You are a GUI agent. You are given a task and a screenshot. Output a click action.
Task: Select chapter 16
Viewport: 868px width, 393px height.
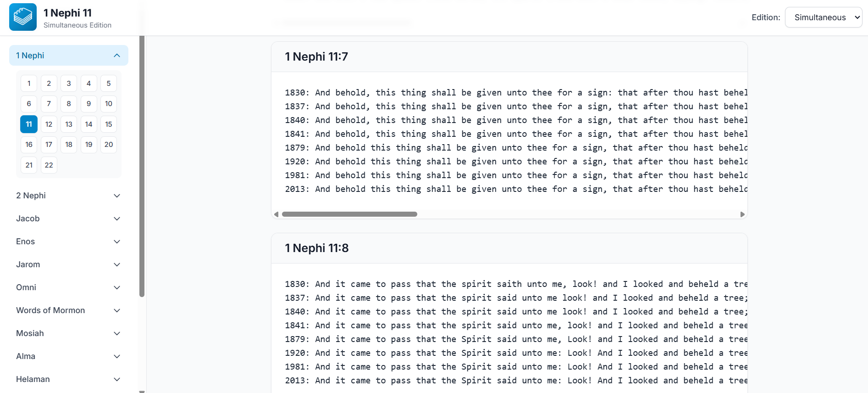click(28, 144)
